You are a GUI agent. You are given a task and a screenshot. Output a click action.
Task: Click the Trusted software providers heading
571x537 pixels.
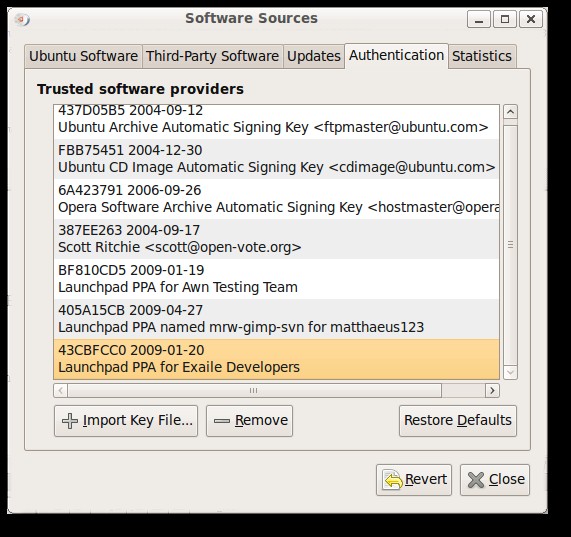click(140, 90)
